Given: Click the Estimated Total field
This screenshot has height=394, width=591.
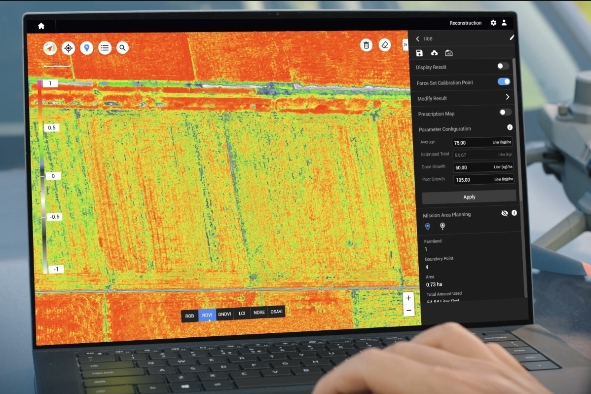Looking at the screenshot, I should tap(482, 155).
